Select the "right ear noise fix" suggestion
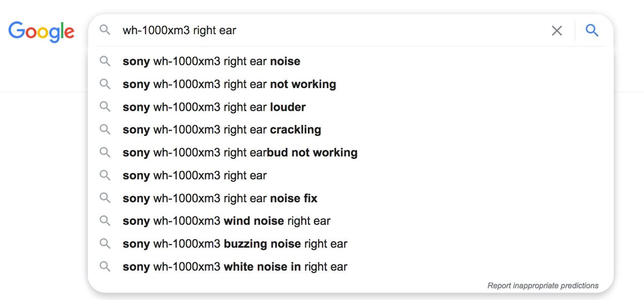644x300 pixels. click(220, 198)
